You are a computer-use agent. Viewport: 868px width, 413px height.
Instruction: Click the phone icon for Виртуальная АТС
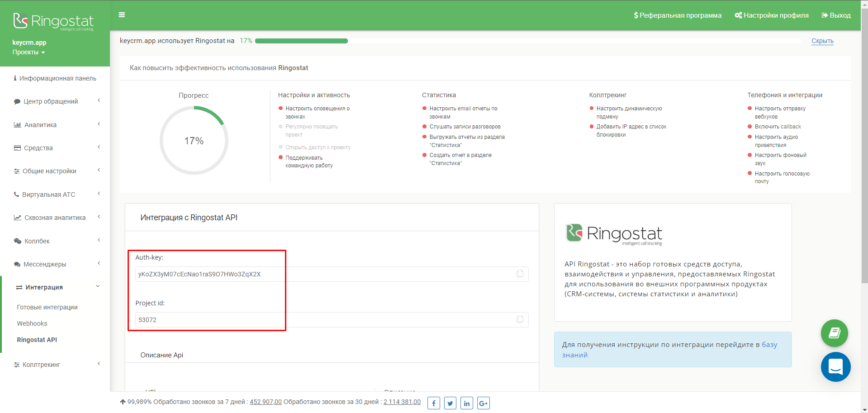tap(16, 195)
